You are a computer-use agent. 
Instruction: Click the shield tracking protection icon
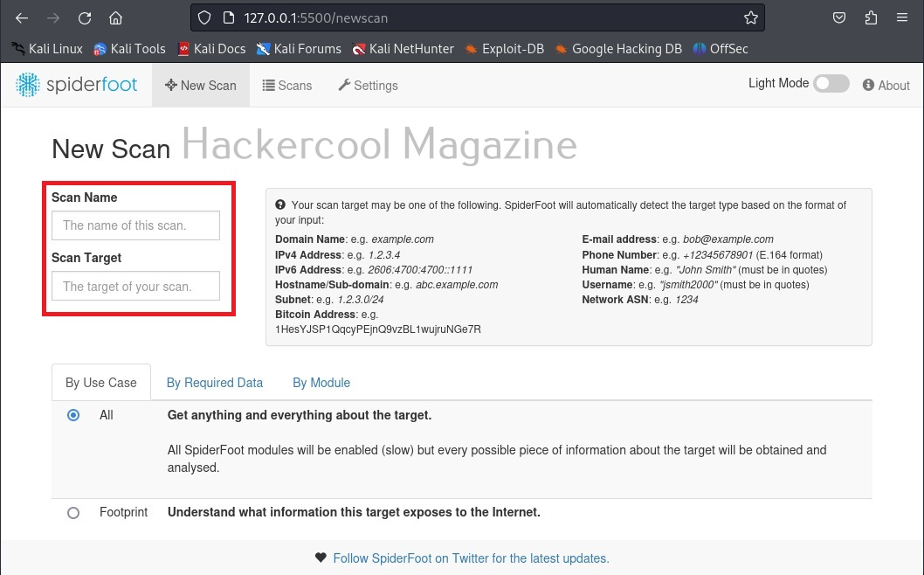pyautogui.click(x=203, y=17)
